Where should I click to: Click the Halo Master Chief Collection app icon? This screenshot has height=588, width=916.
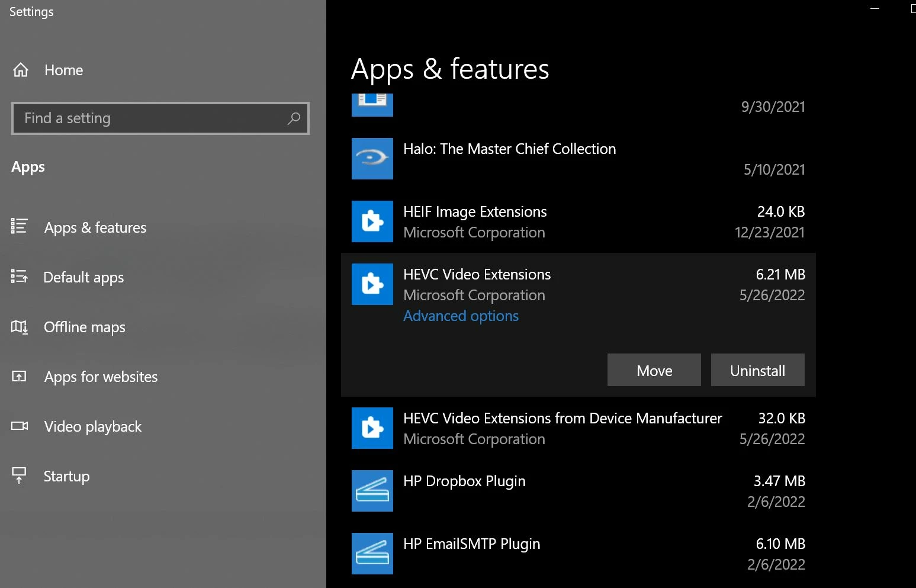click(372, 159)
